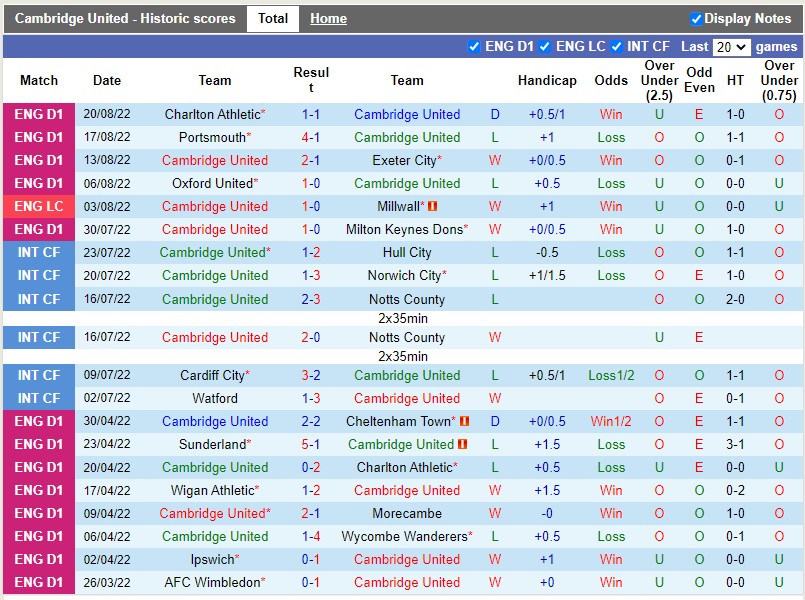Click the -0.5 handicap in Hull City row
Screen dimensions: 805x600
tap(547, 253)
